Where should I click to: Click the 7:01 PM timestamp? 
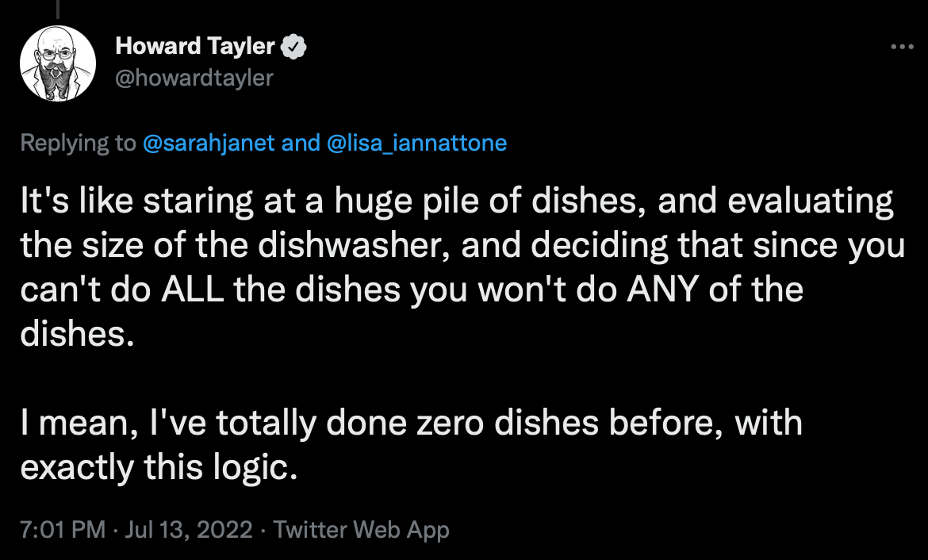tap(63, 530)
